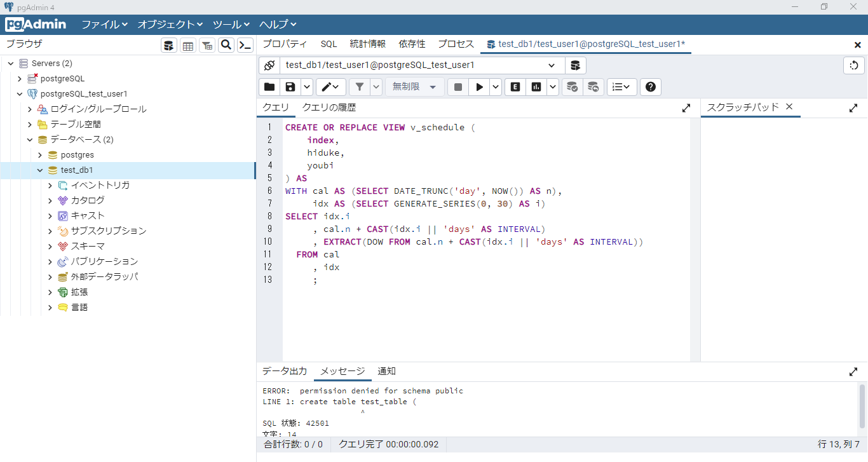This screenshot has height=462, width=868.
Task: Expand the postgreSQL server node
Action: [x=20, y=79]
